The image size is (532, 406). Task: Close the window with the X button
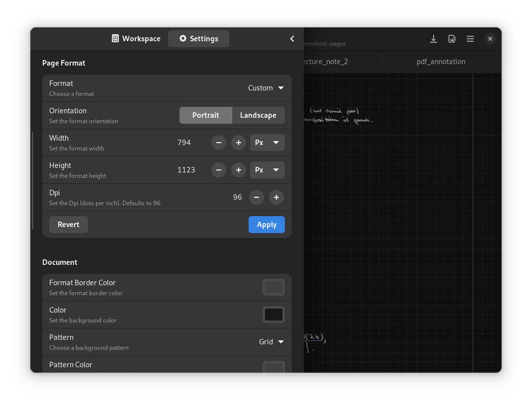[x=490, y=39]
